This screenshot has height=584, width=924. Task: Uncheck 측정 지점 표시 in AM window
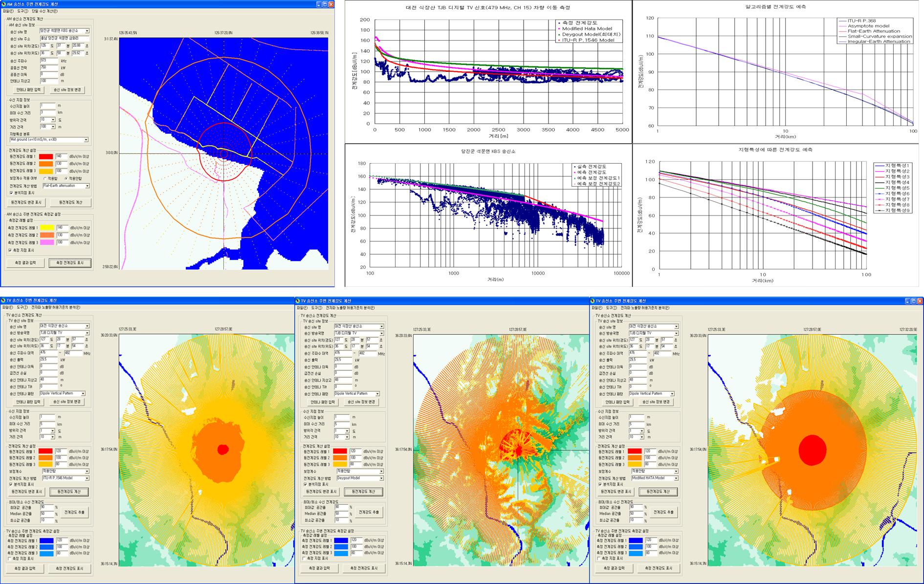click(x=10, y=250)
